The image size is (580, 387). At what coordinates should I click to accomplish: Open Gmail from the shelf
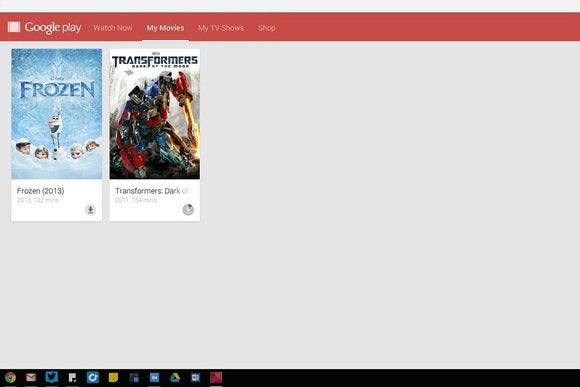coord(31,377)
